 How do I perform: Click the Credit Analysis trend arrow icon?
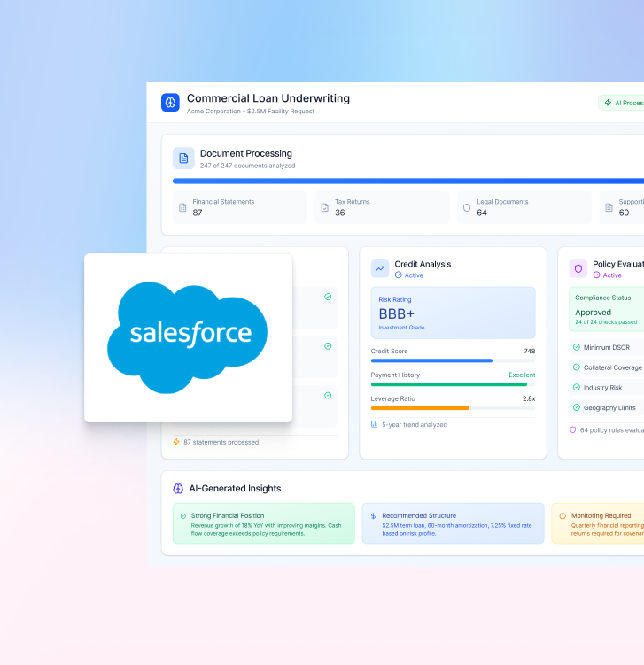click(380, 268)
